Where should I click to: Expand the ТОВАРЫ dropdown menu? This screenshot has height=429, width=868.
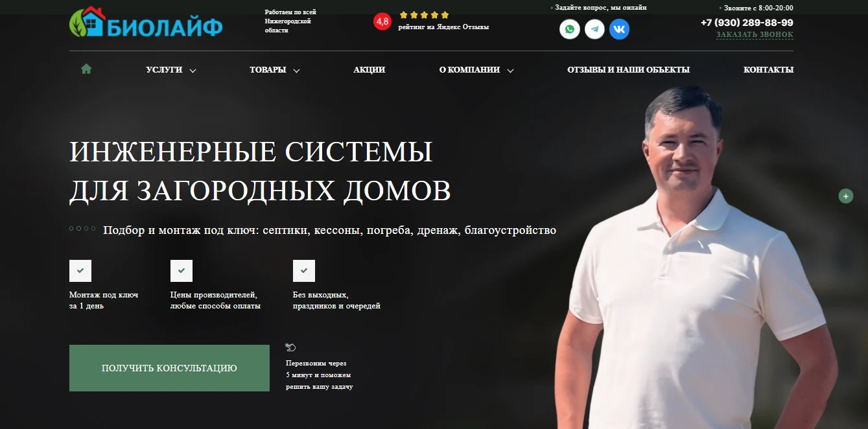point(275,70)
